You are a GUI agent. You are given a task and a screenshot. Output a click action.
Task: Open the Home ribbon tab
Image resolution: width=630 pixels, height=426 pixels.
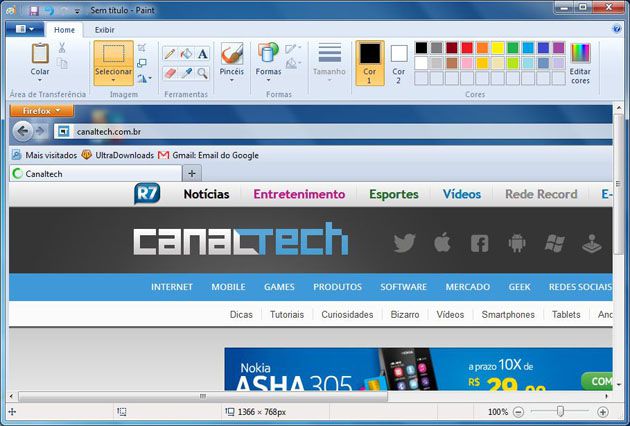pyautogui.click(x=64, y=30)
